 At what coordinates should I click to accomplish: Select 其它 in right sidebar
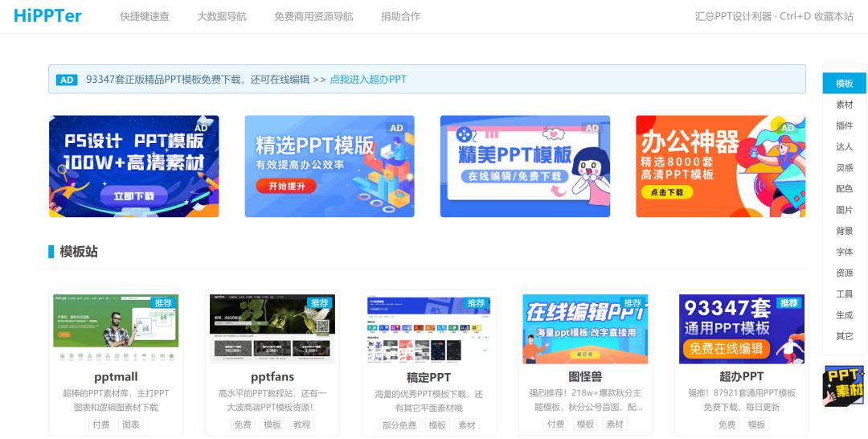point(844,336)
